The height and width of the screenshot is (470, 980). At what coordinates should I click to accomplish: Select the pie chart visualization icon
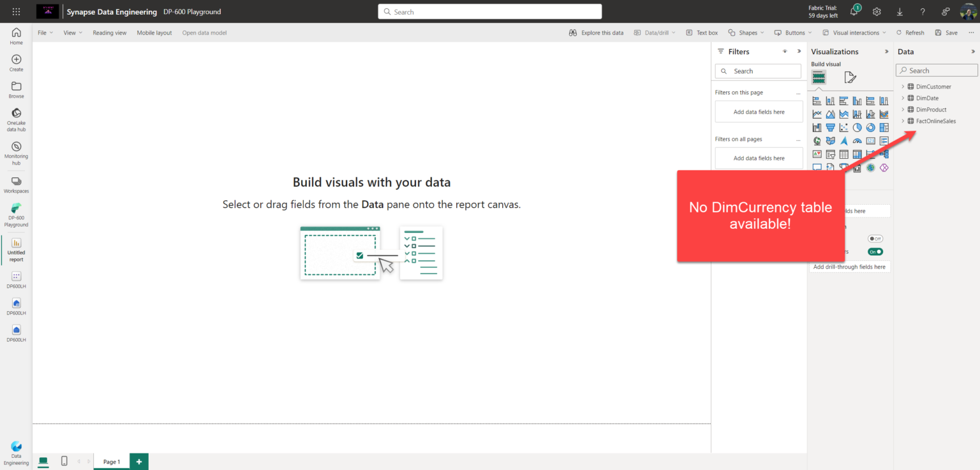pos(857,127)
